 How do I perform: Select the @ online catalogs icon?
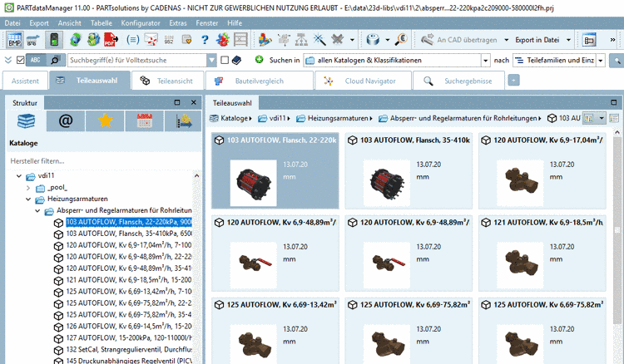click(x=66, y=121)
